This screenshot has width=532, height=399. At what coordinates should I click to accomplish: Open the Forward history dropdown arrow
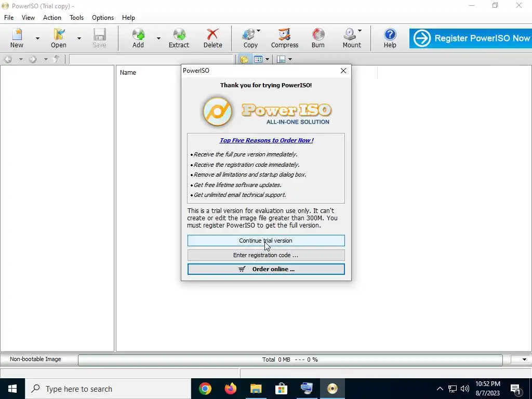click(46, 59)
